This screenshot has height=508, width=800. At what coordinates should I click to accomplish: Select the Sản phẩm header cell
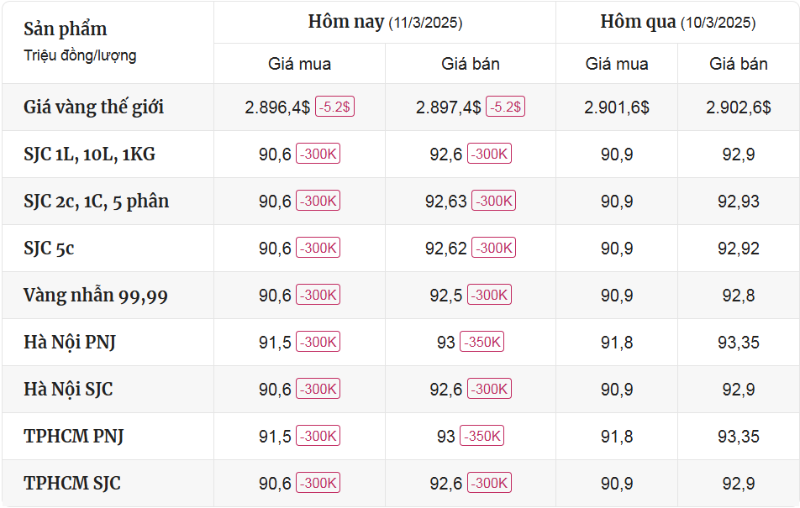[65, 29]
